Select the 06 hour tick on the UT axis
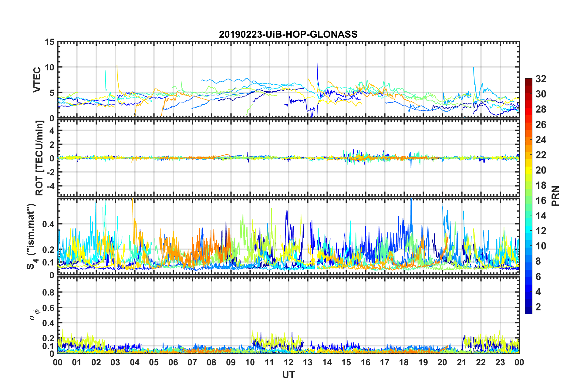The image size is (577, 392). click(173, 362)
